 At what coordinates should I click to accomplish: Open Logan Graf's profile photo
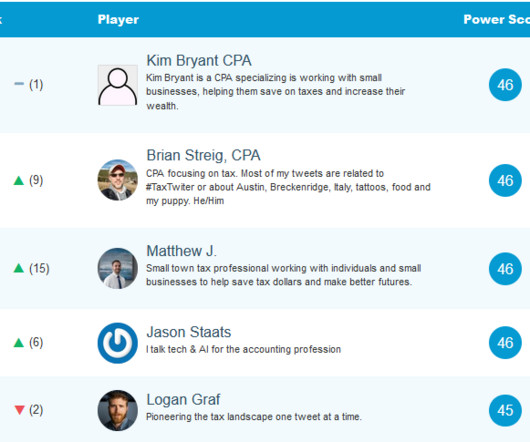coord(118,411)
